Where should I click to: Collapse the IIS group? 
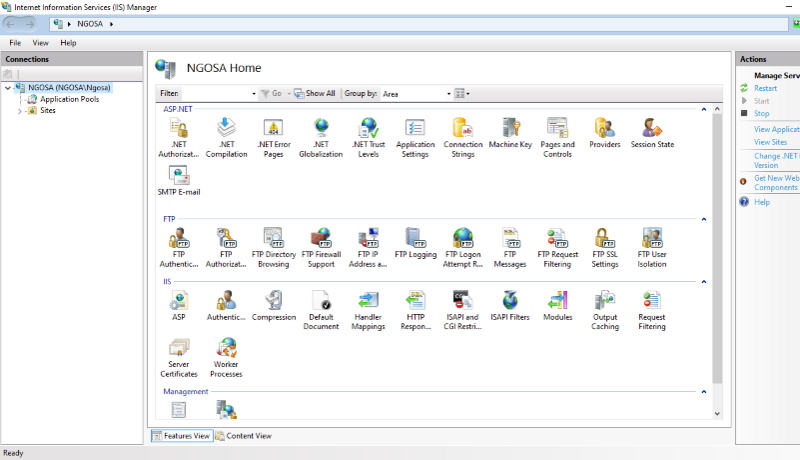click(x=704, y=282)
